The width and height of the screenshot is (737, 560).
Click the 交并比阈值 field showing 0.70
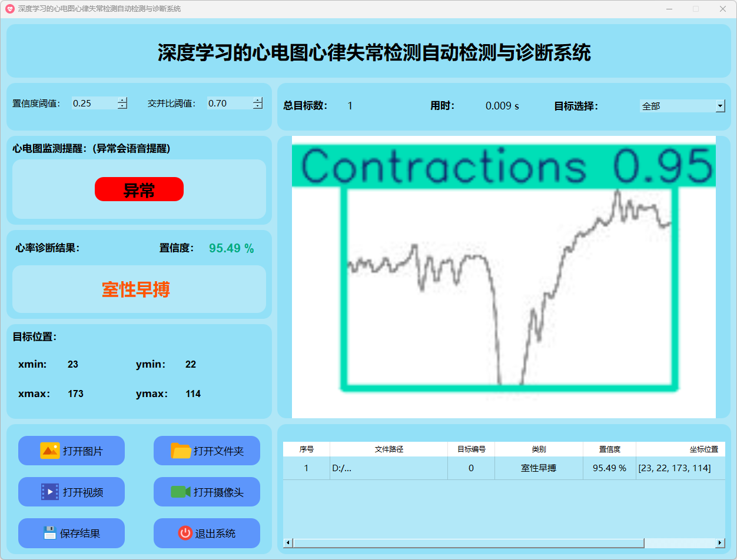pos(230,103)
